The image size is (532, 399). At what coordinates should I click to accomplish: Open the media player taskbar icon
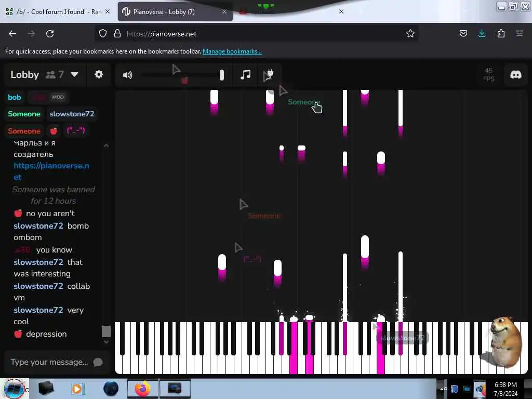(78, 389)
